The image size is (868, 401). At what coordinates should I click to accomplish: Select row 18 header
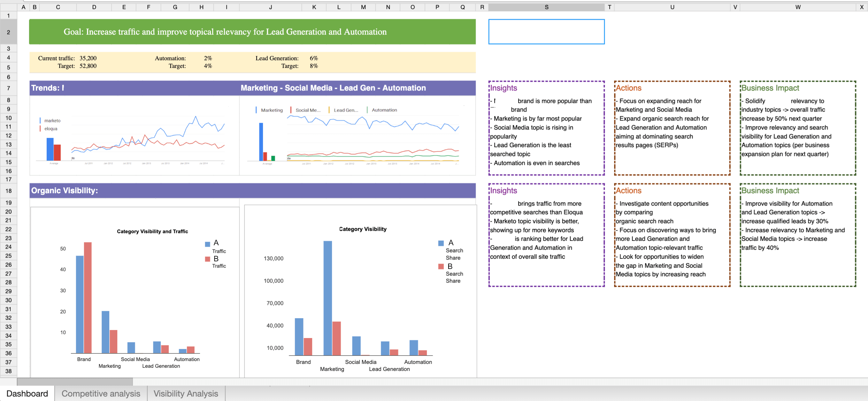point(8,191)
